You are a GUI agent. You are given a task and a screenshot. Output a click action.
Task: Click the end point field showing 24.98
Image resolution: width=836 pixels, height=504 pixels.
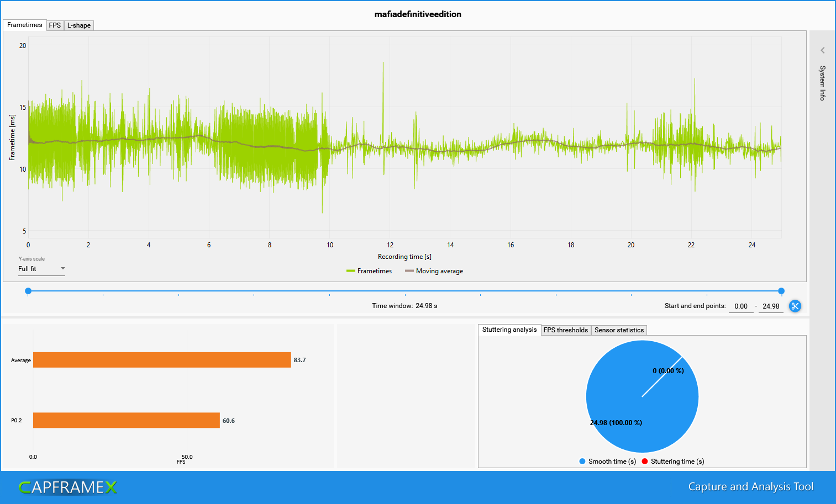click(771, 306)
